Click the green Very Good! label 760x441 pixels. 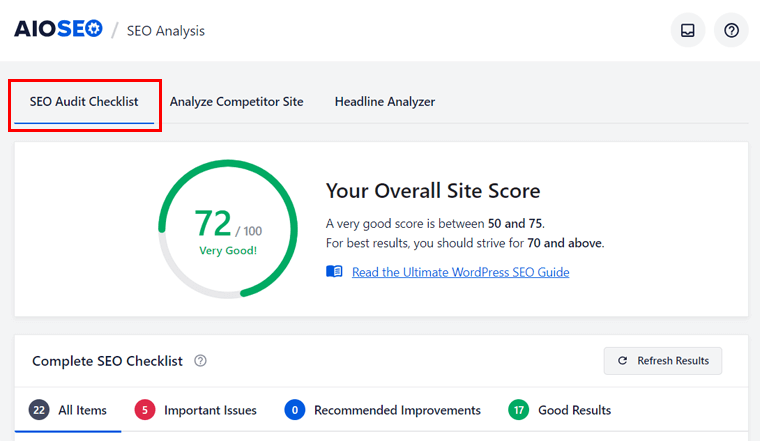(x=228, y=250)
